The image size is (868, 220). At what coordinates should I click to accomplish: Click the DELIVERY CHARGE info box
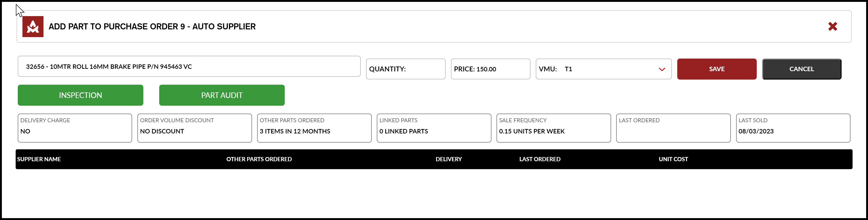pyautogui.click(x=75, y=128)
